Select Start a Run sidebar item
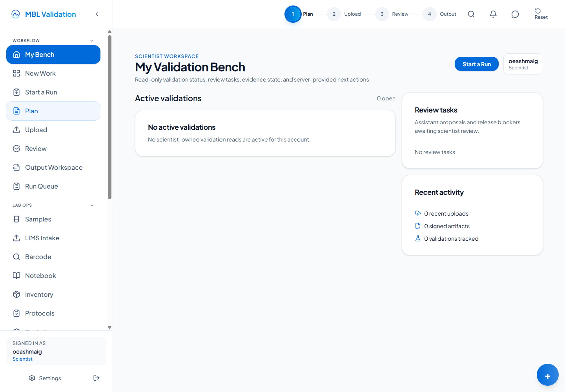Viewport: 565px width, 392px height. (x=53, y=92)
